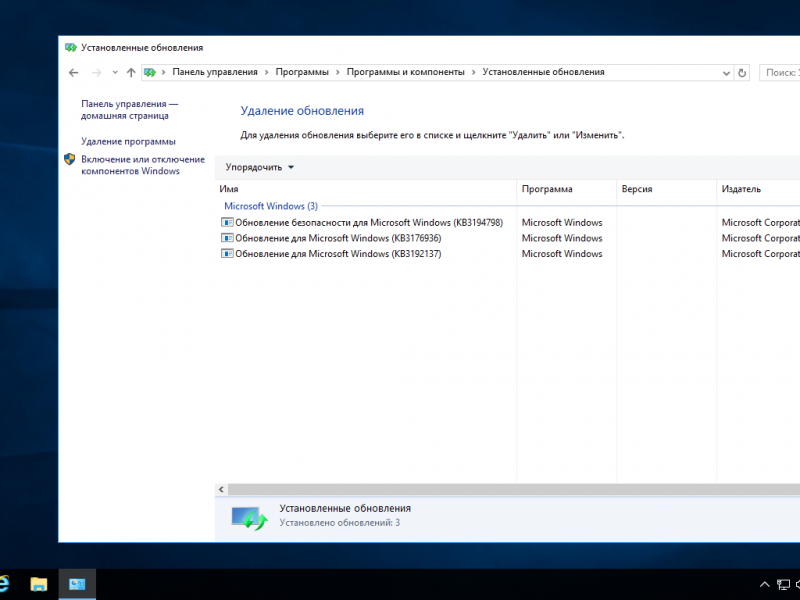Click the window title bar icon
The height and width of the screenshot is (600, 800).
coord(71,47)
